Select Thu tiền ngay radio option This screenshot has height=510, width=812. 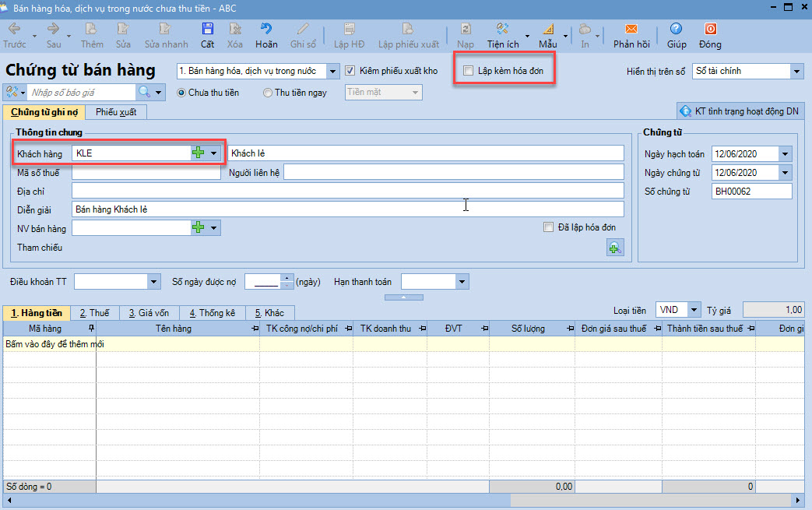(x=268, y=93)
